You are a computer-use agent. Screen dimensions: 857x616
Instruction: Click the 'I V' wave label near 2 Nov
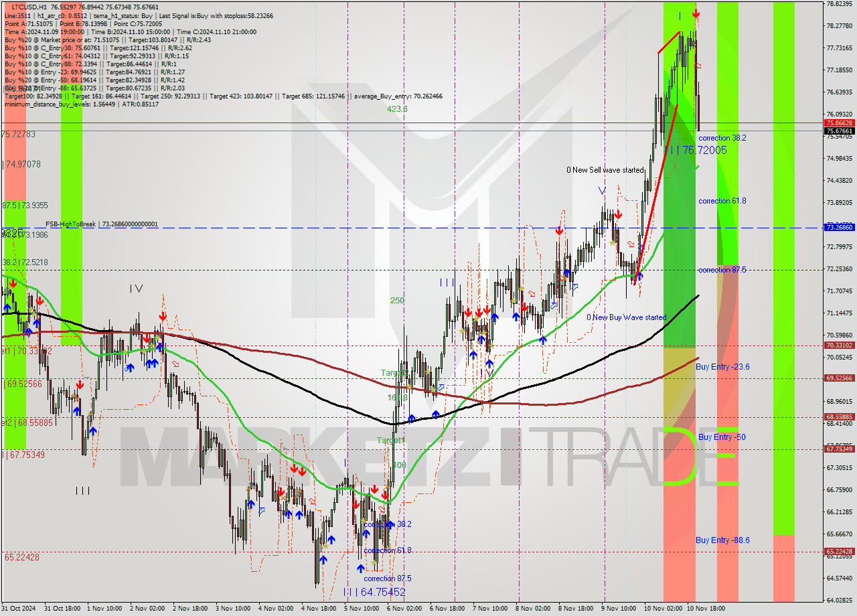coord(136,289)
